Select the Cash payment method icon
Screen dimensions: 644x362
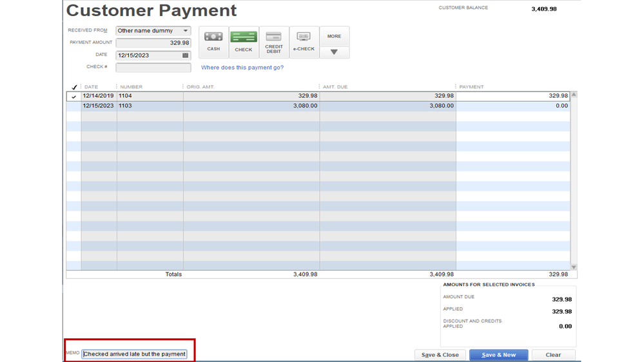coord(213,42)
